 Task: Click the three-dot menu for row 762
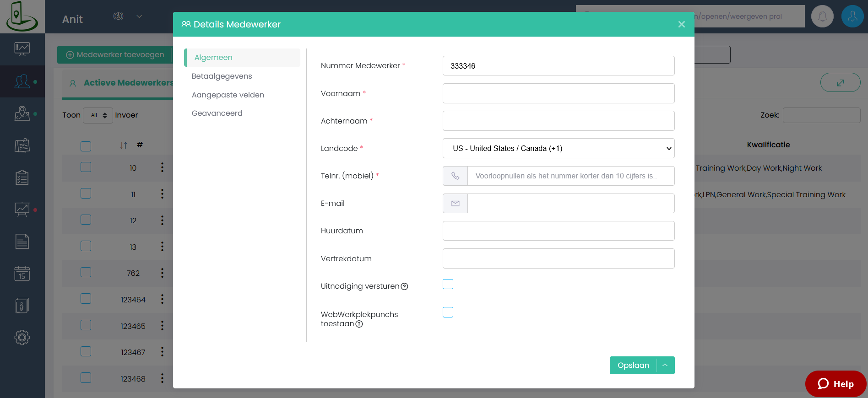(162, 273)
